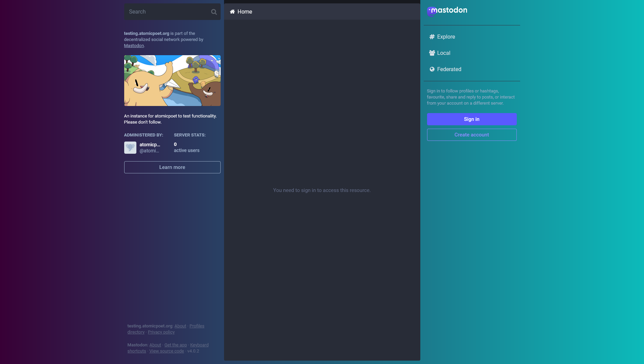Screen dimensions: 644x364
Task: Click the 'Sign in to follow profiles' notice
Action: tap(471, 97)
